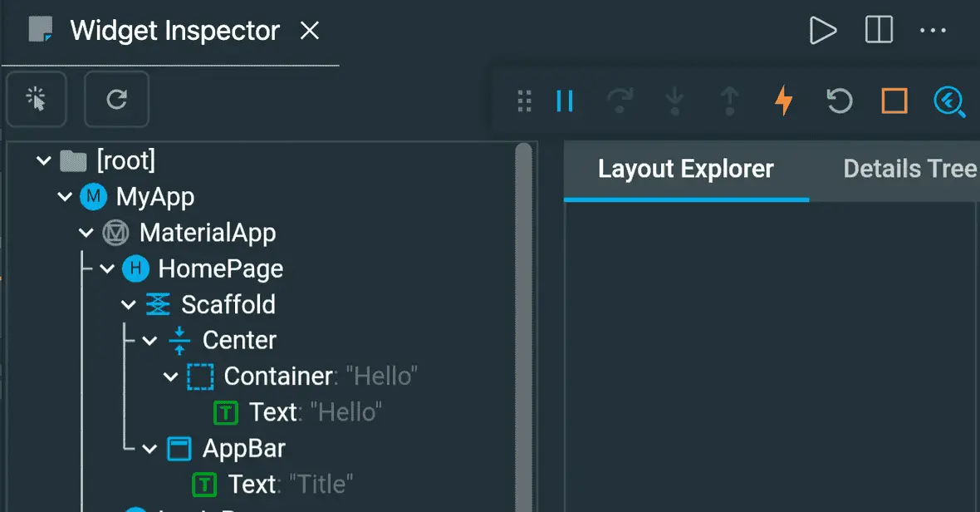980x512 pixels.
Task: Select the Container "Hello" widget
Action: [321, 377]
